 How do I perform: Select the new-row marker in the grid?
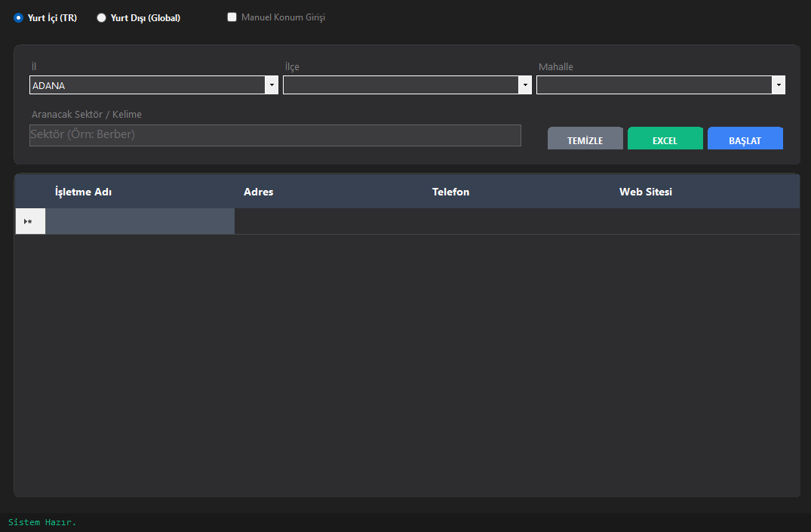click(x=30, y=222)
